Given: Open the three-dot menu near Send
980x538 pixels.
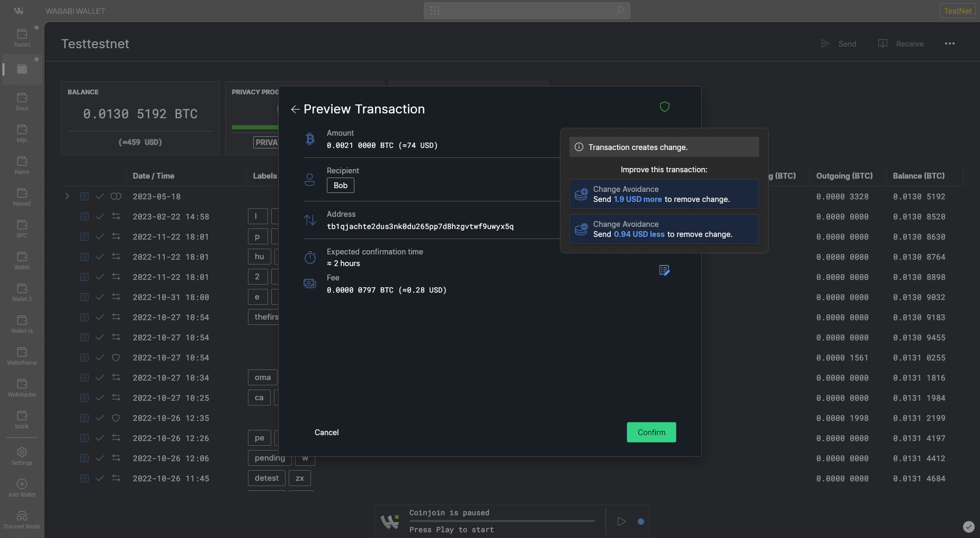Looking at the screenshot, I should point(949,44).
